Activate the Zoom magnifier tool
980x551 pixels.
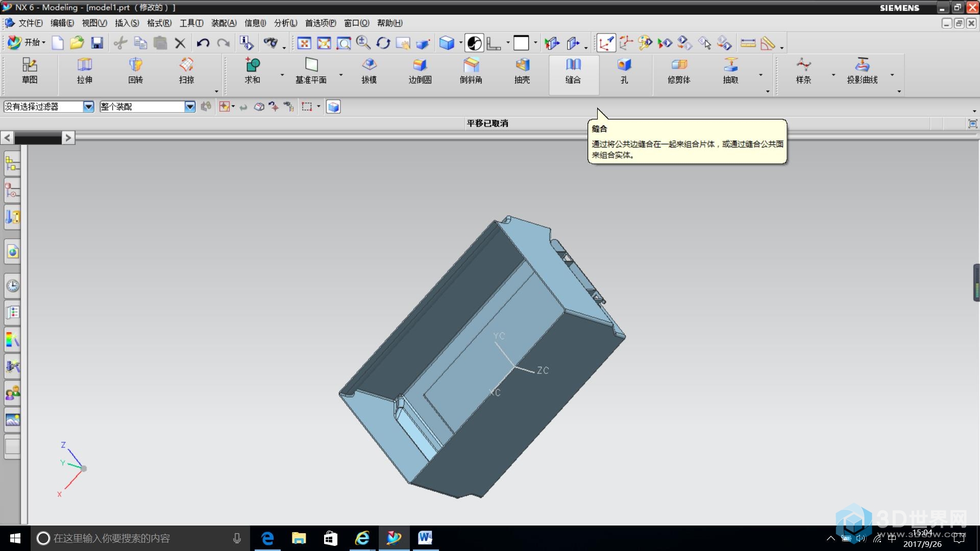(x=363, y=43)
